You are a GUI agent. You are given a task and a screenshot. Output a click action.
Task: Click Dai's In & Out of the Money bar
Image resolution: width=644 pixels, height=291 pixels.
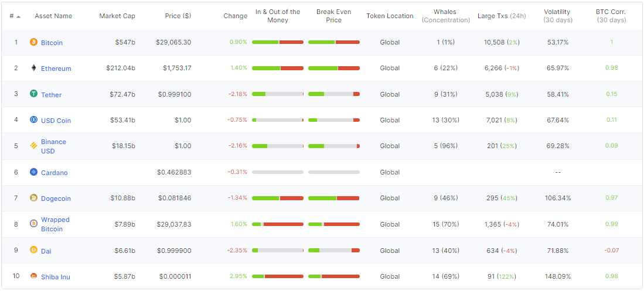point(278,251)
